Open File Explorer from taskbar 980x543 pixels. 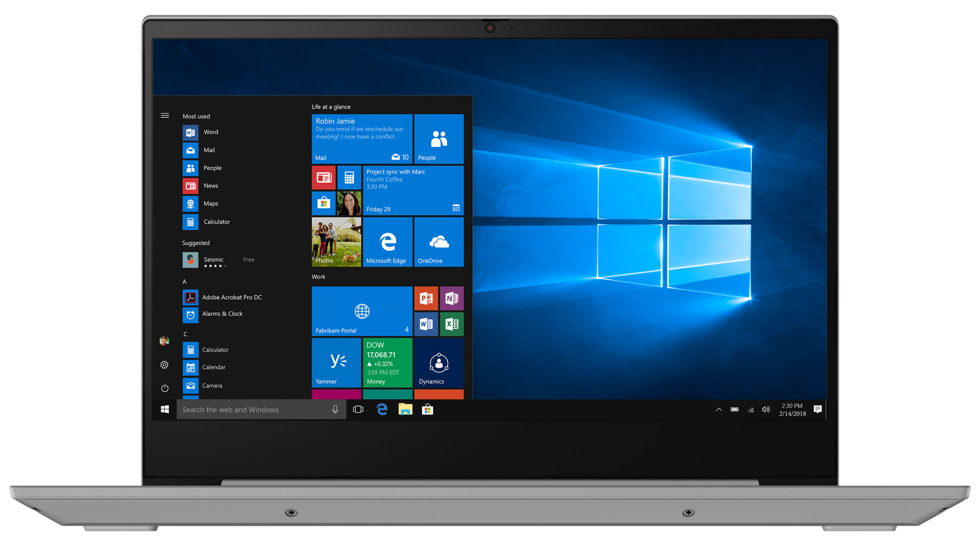(405, 409)
